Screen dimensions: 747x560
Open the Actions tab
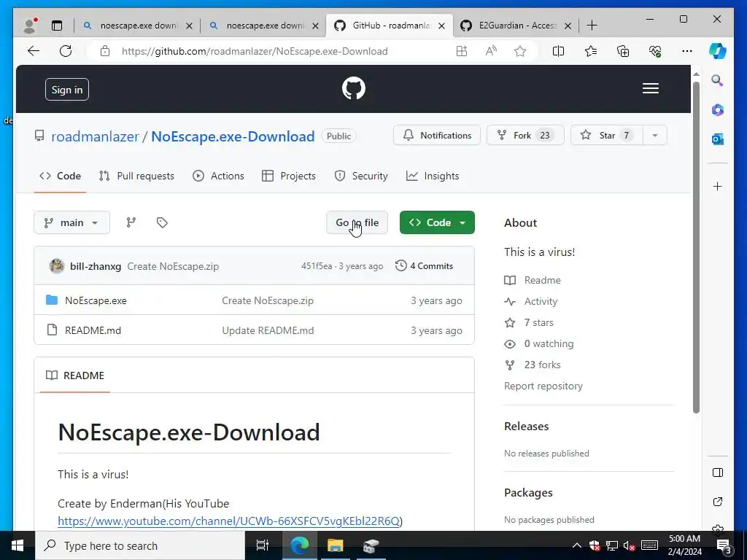click(x=218, y=176)
